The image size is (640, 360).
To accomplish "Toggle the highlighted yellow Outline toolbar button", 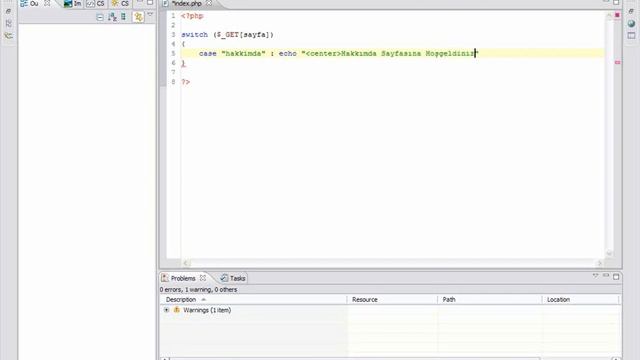I will pos(139,17).
